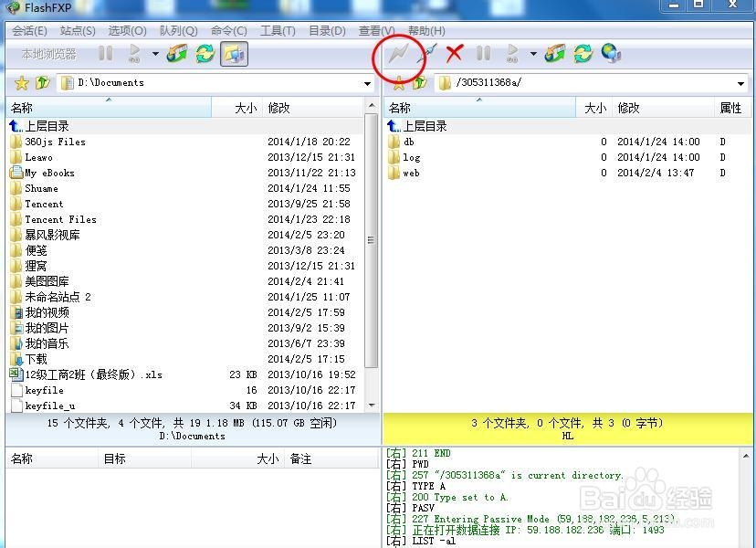This screenshot has width=756, height=548.
Task: Click the Refresh icon in the local toolbar
Action: [x=205, y=54]
